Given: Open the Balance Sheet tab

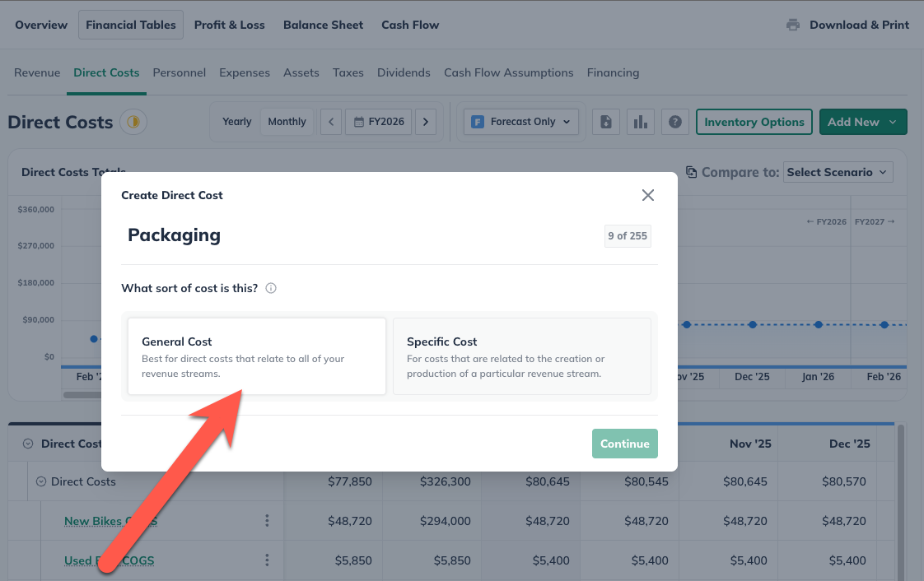Looking at the screenshot, I should (323, 25).
